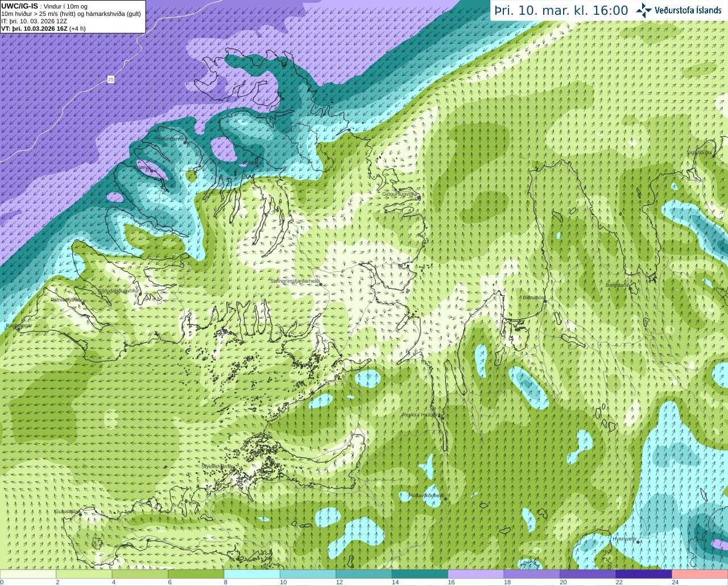
Task: Click the Bjargtangar station marker dot
Action: [18, 329]
